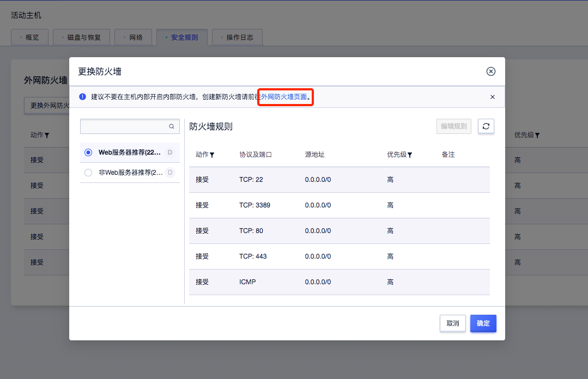Click the search magnifier icon
The image size is (588, 379).
(x=171, y=126)
